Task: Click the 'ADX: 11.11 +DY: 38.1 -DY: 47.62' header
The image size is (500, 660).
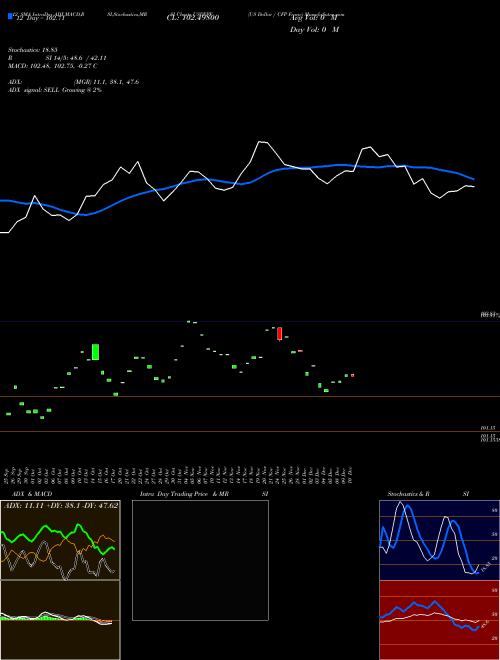Action: [x=61, y=505]
